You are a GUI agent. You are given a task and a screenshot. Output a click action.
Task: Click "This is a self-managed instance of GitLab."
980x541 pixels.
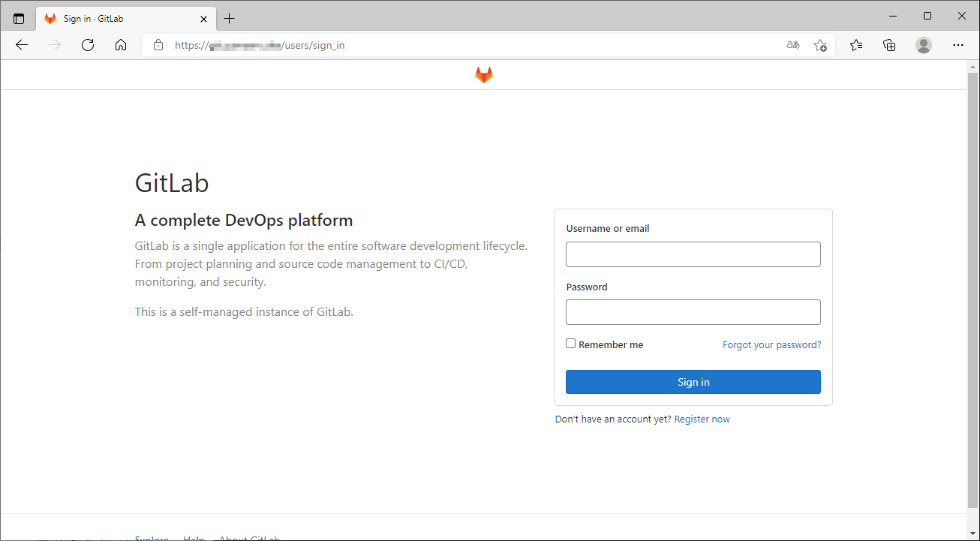tap(244, 312)
